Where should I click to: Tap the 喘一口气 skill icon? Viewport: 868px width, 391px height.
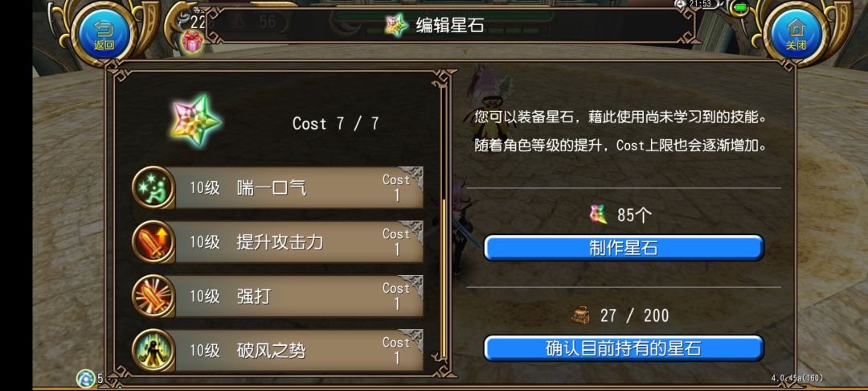tap(154, 187)
